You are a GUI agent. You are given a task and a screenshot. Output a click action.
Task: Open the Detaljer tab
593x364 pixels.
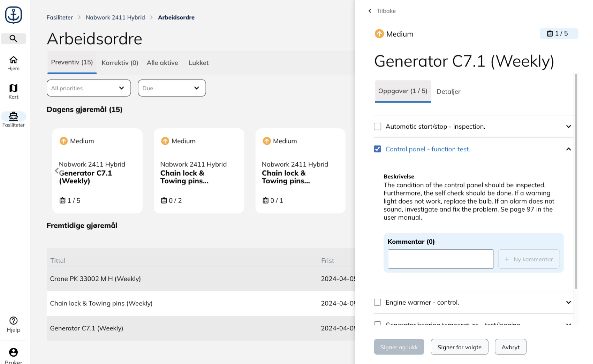[448, 91]
